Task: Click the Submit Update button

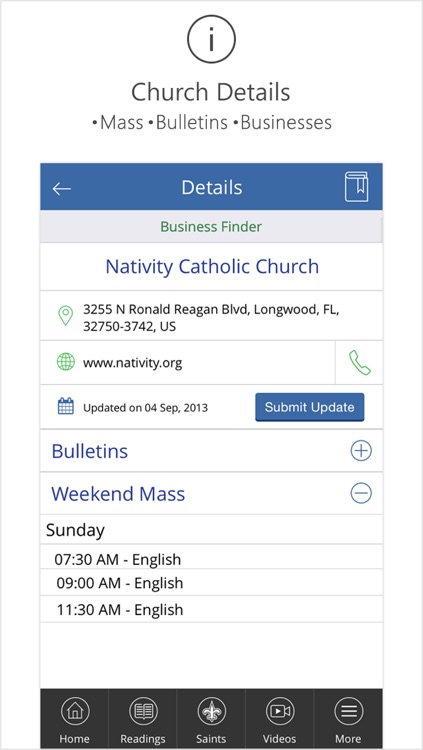Action: tap(310, 407)
